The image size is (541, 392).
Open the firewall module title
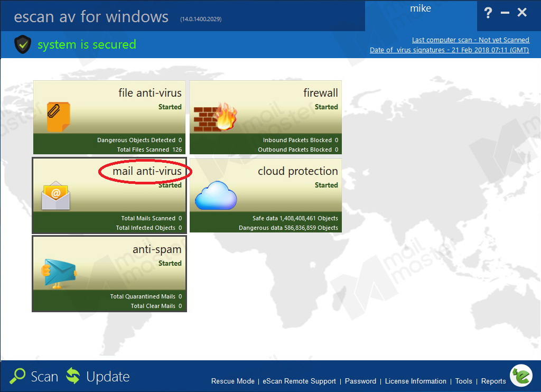(321, 93)
